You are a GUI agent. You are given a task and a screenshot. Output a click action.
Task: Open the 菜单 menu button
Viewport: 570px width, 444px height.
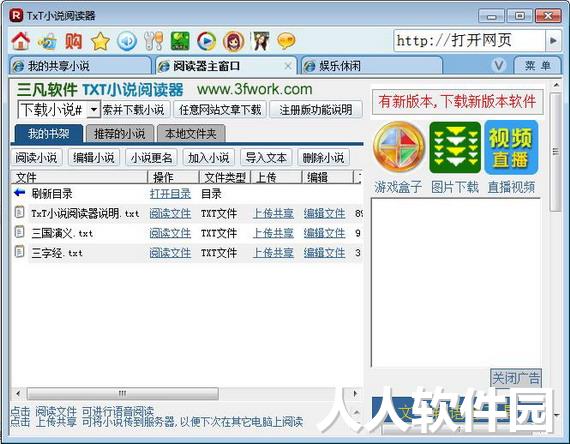537,65
